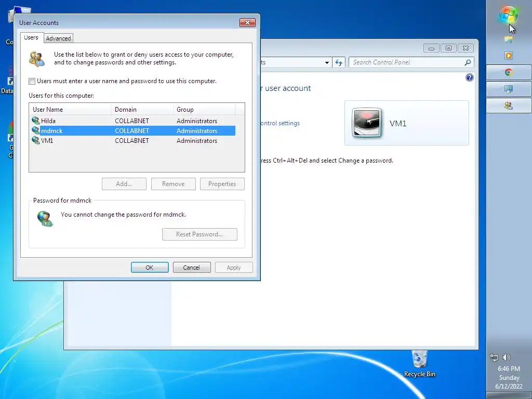The height and width of the screenshot is (399, 532).
Task: Click the 'ontrol settings' link in Control Panel
Action: pos(280,123)
